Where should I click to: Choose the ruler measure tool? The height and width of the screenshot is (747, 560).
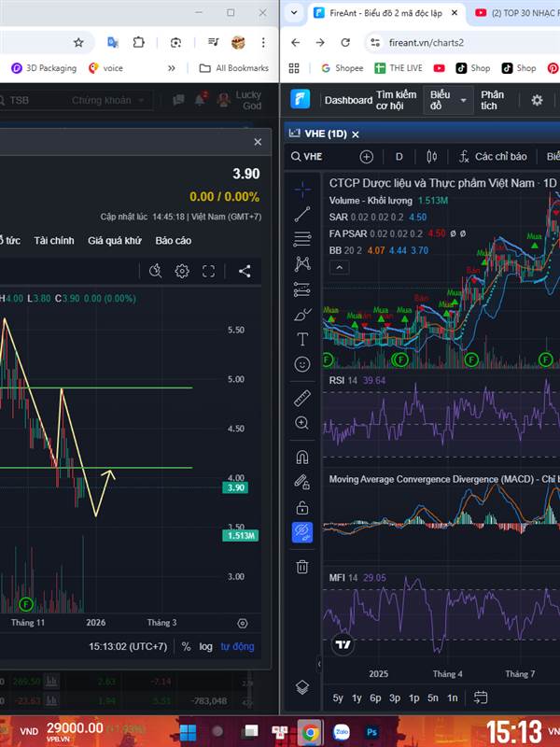point(301,398)
